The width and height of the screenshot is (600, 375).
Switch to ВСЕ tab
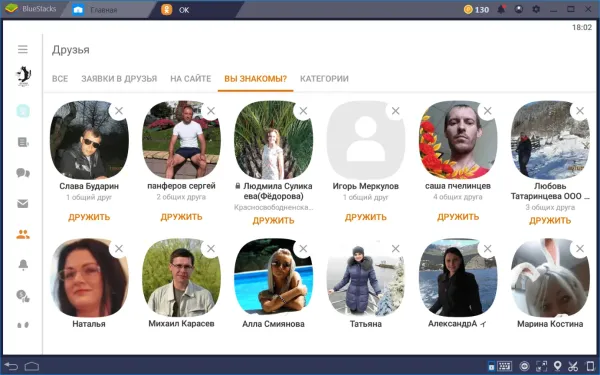point(60,79)
